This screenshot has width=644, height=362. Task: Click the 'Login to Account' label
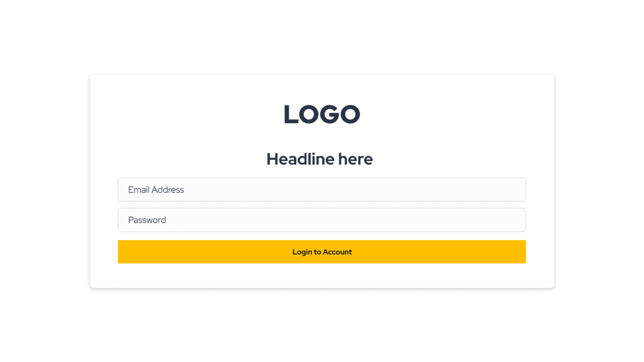[322, 252]
